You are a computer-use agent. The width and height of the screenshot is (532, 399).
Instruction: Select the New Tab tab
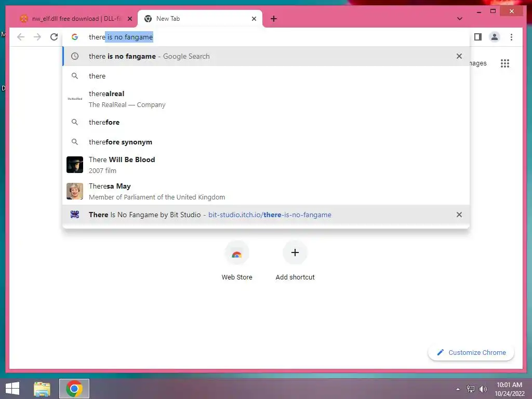[x=200, y=19]
